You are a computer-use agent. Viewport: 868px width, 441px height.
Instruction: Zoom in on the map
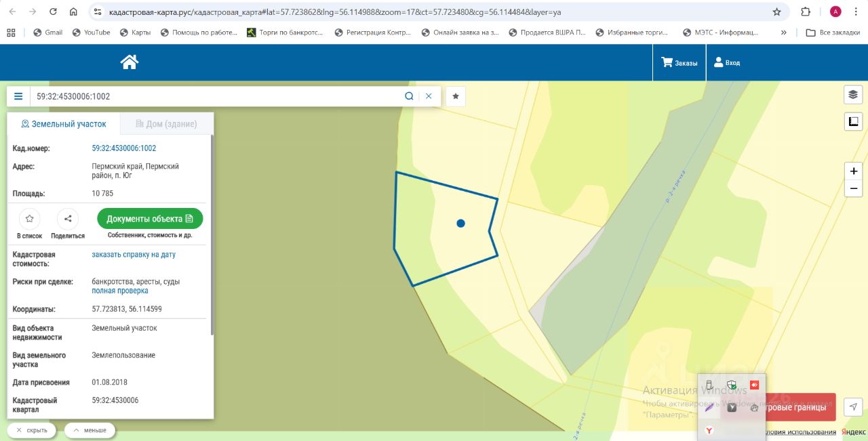[x=853, y=171]
